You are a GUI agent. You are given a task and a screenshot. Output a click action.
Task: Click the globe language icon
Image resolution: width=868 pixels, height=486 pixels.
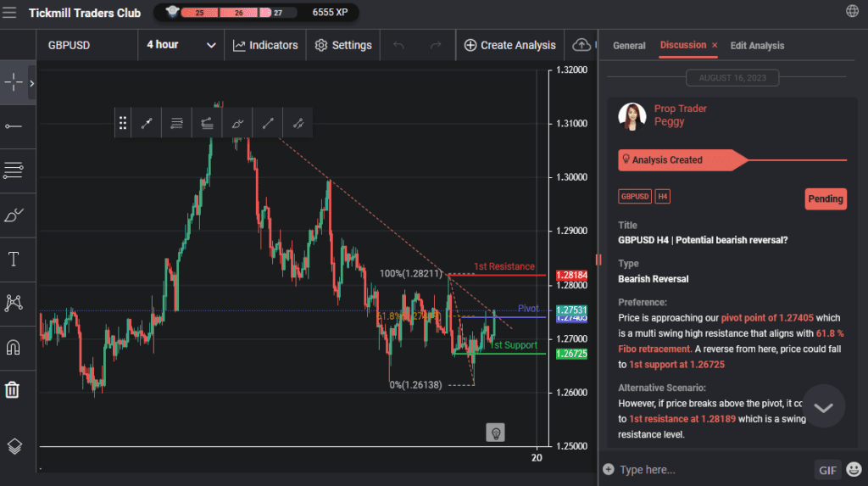[852, 11]
